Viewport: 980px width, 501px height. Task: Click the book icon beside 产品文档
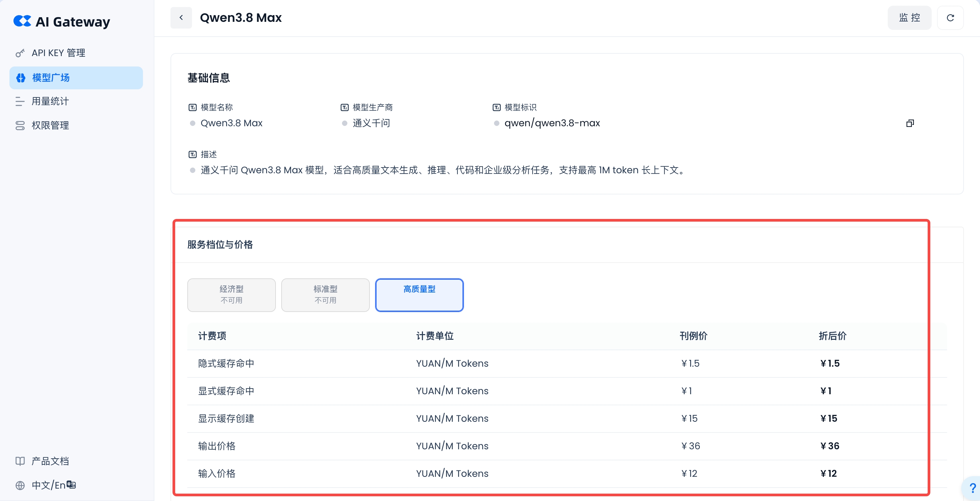20,461
